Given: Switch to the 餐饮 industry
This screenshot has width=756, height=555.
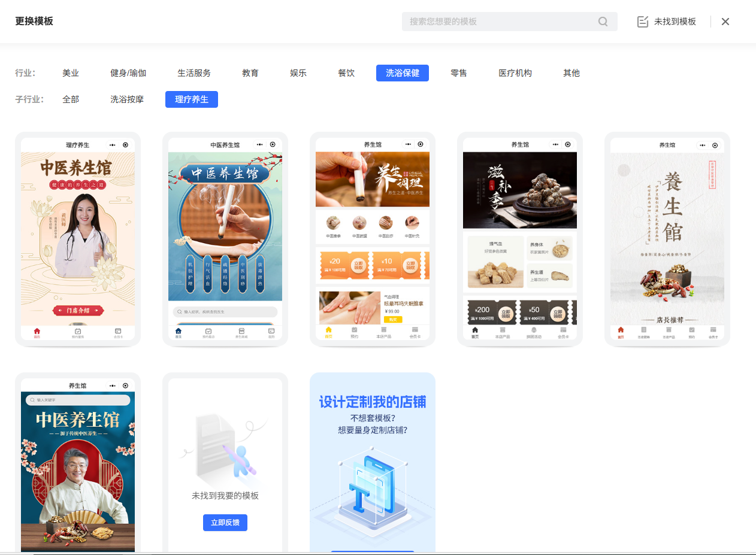Looking at the screenshot, I should 346,73.
